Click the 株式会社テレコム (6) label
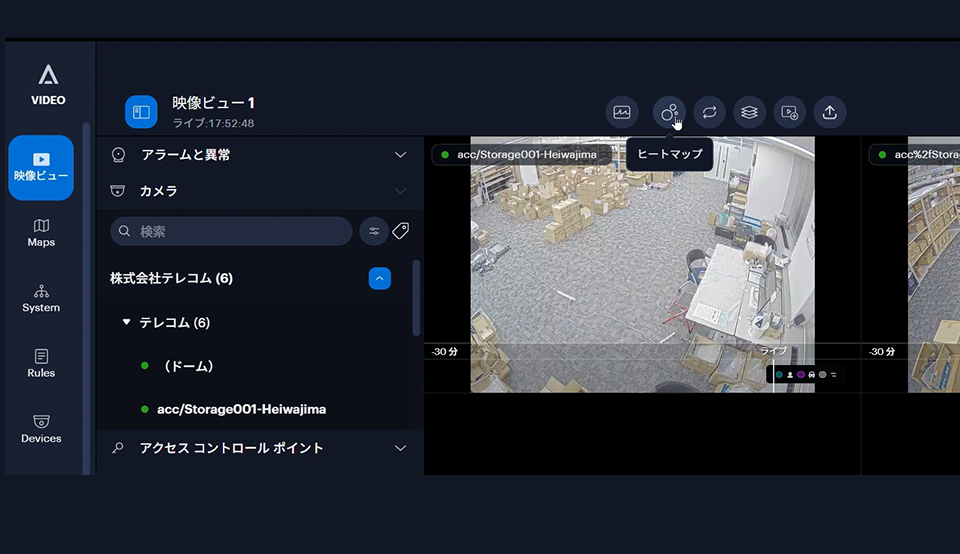Viewport: 960px width, 554px height. click(x=171, y=279)
